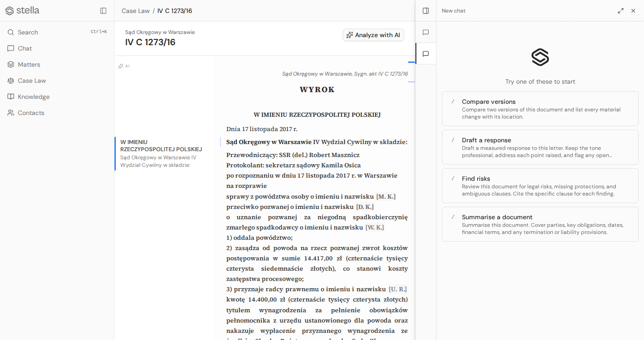This screenshot has height=340, width=644.
Task: Choose the Draft a response suggestion
Action: click(x=540, y=147)
